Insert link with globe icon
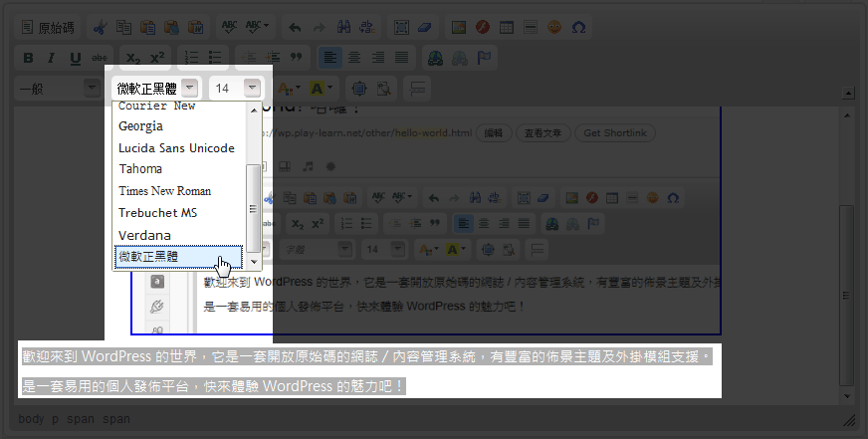This screenshot has height=439, width=868. click(436, 58)
